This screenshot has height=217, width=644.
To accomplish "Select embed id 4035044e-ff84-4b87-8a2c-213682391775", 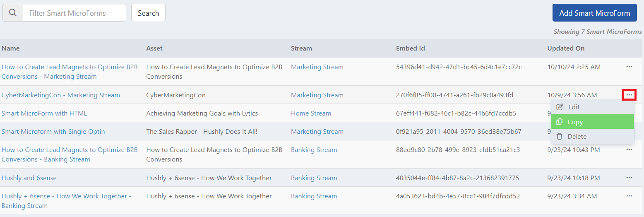I will [457, 178].
